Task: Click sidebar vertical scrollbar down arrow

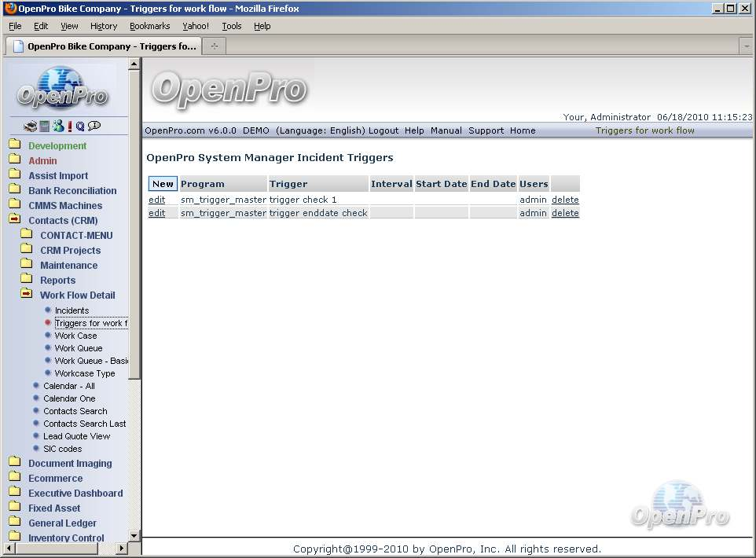Action: click(x=134, y=536)
